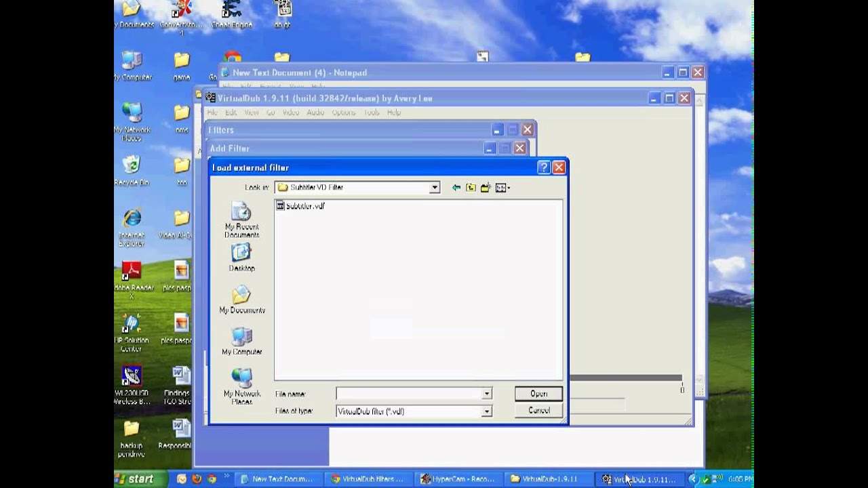This screenshot has height=488, width=868.
Task: Expand hidden quick launch icons chevron
Action: coord(226,476)
